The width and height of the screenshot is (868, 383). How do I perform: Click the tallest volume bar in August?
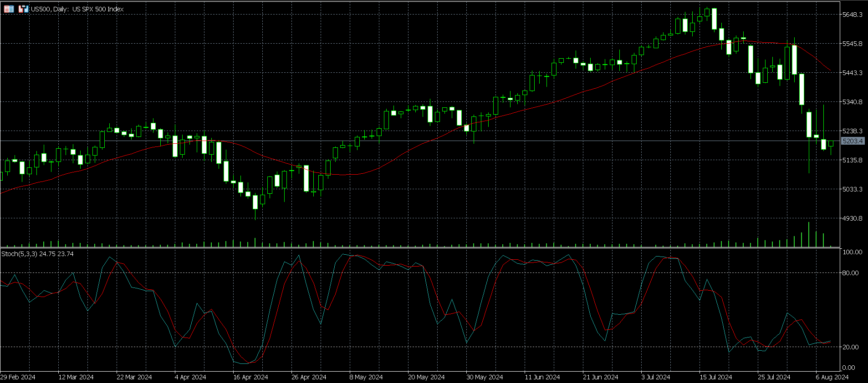(809, 235)
